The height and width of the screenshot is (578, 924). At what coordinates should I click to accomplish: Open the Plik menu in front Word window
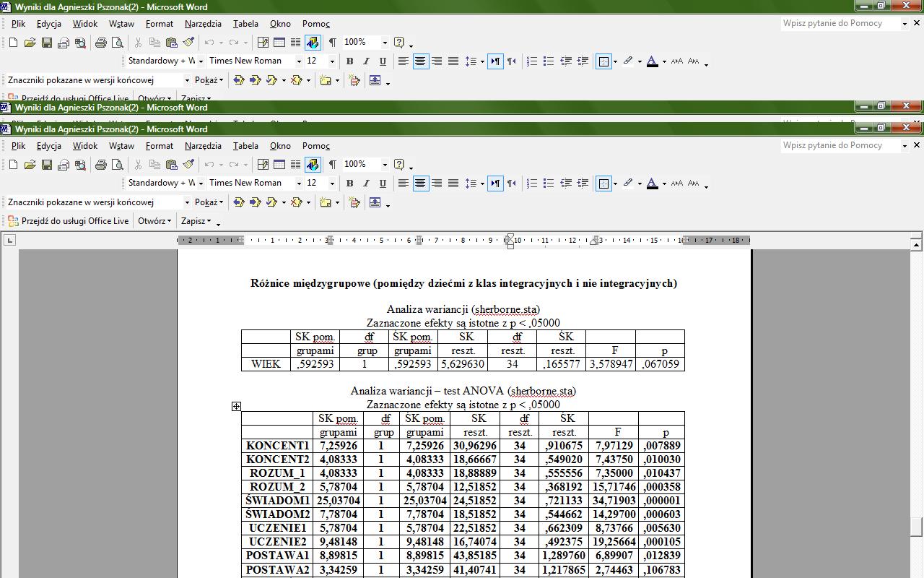pos(18,146)
